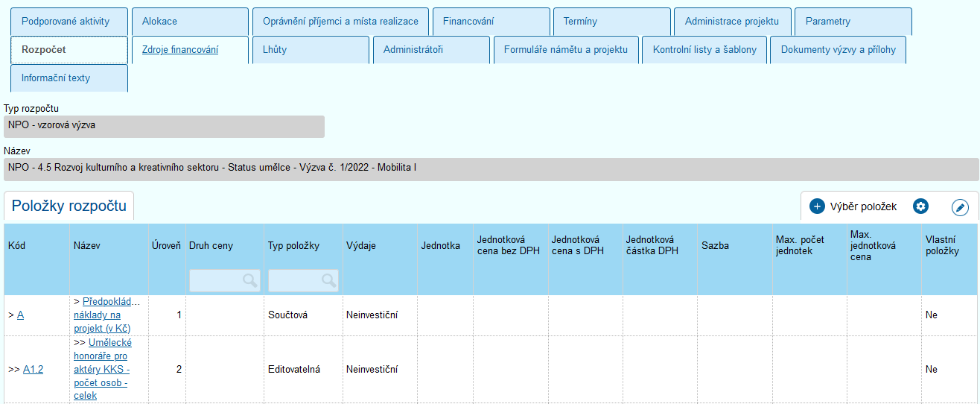Click the pencil edit icon above table
Viewport: 980px width, 404px height.
click(960, 207)
